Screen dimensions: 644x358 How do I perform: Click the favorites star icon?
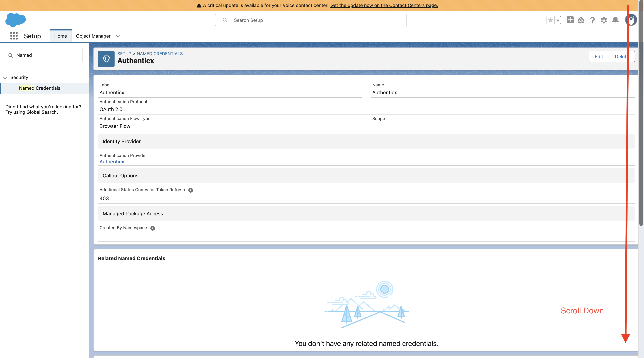click(x=550, y=20)
